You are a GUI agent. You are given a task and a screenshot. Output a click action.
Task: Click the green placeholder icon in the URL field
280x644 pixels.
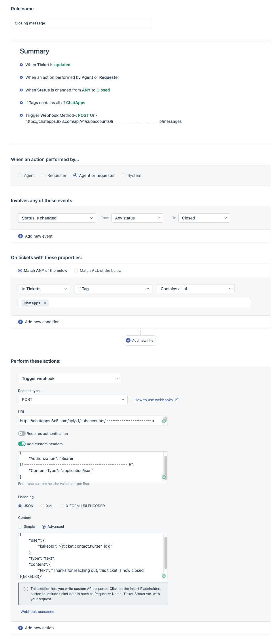164,421
